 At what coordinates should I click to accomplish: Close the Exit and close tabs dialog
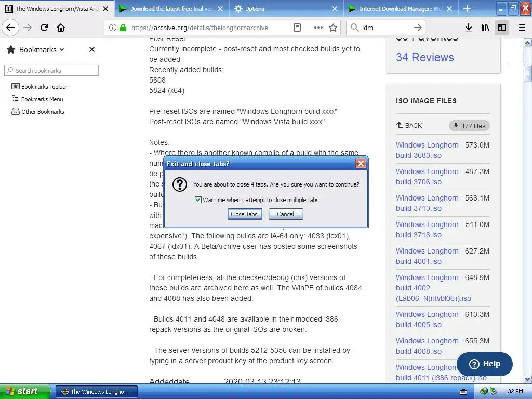[361, 164]
